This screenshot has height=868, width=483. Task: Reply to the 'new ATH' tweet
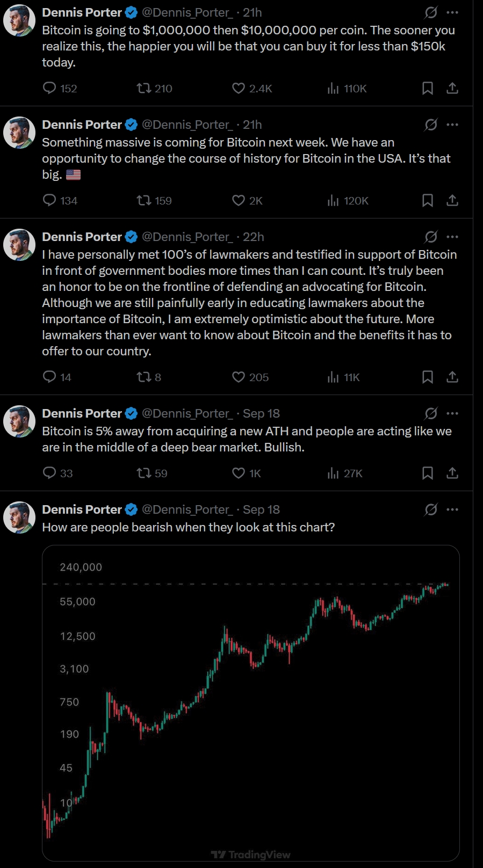click(49, 473)
